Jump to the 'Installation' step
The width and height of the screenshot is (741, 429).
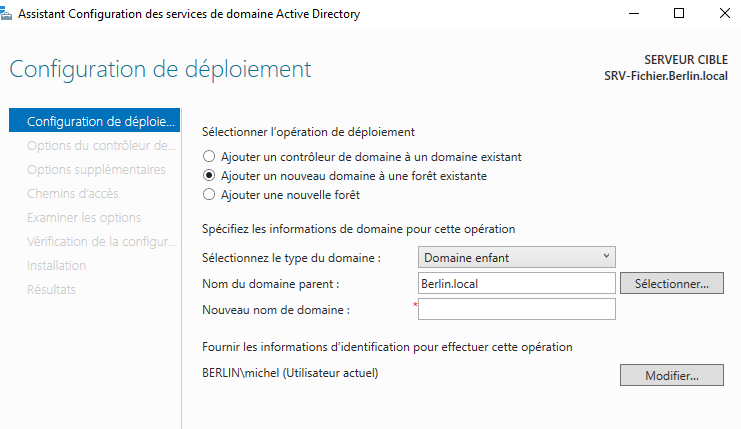pyautogui.click(x=57, y=266)
